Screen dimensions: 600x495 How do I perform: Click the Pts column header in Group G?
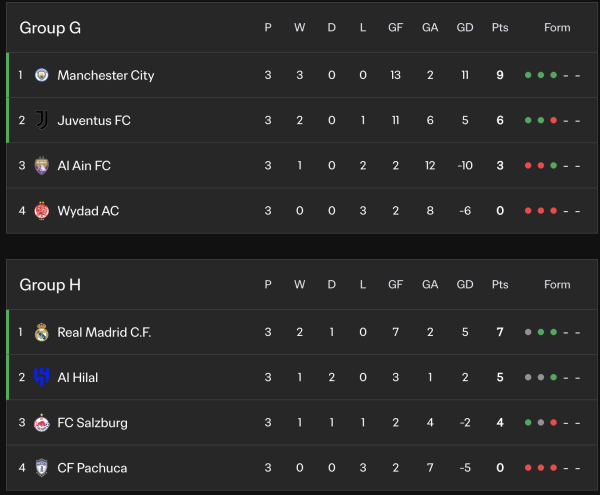coord(500,28)
